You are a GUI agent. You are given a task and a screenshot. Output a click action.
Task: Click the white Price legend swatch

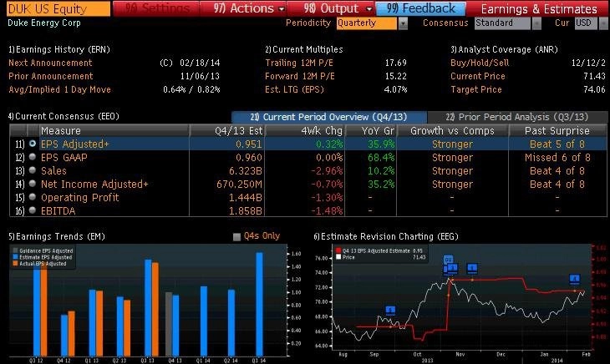point(338,257)
